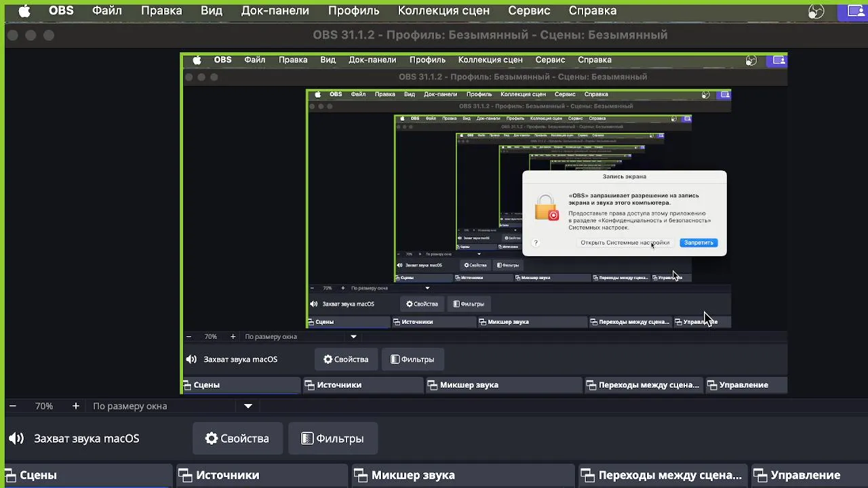This screenshot has height=488, width=868.
Task: Open the OBS application menu in the top bar
Action: tap(61, 11)
